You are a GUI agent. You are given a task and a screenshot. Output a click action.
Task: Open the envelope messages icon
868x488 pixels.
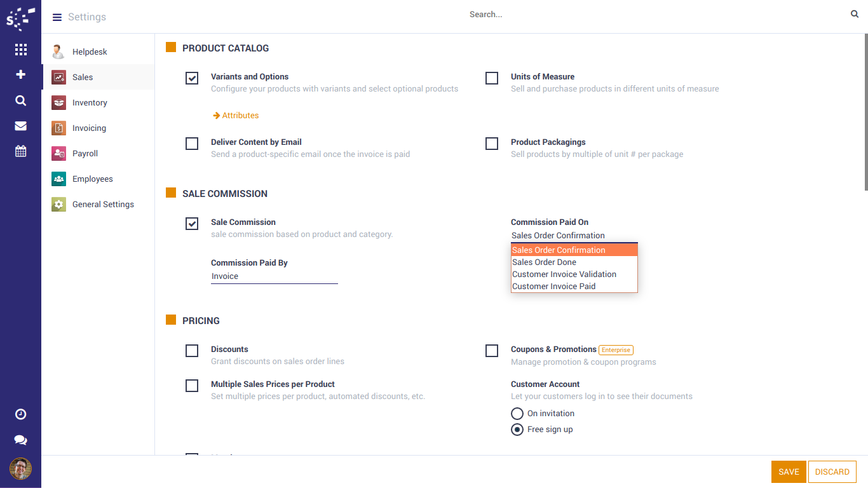[x=20, y=126]
